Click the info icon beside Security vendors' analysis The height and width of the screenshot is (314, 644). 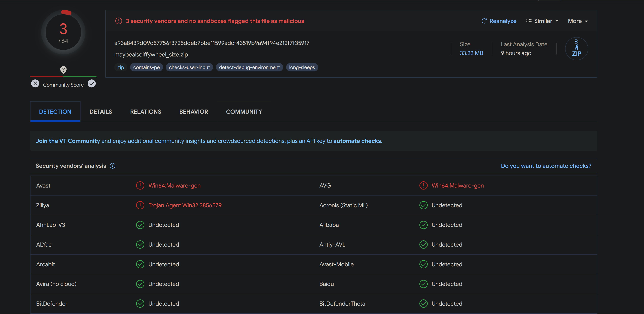pyautogui.click(x=113, y=166)
